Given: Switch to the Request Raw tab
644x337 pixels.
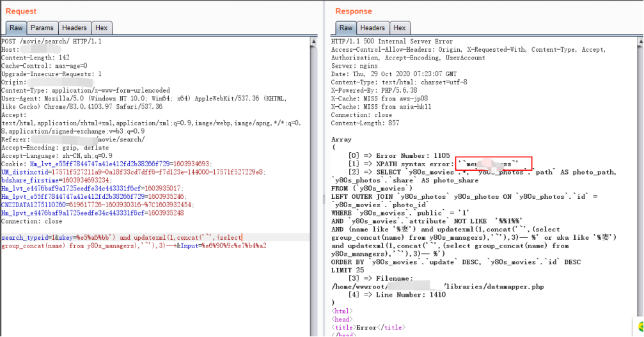Looking at the screenshot, I should pyautogui.click(x=16, y=28).
